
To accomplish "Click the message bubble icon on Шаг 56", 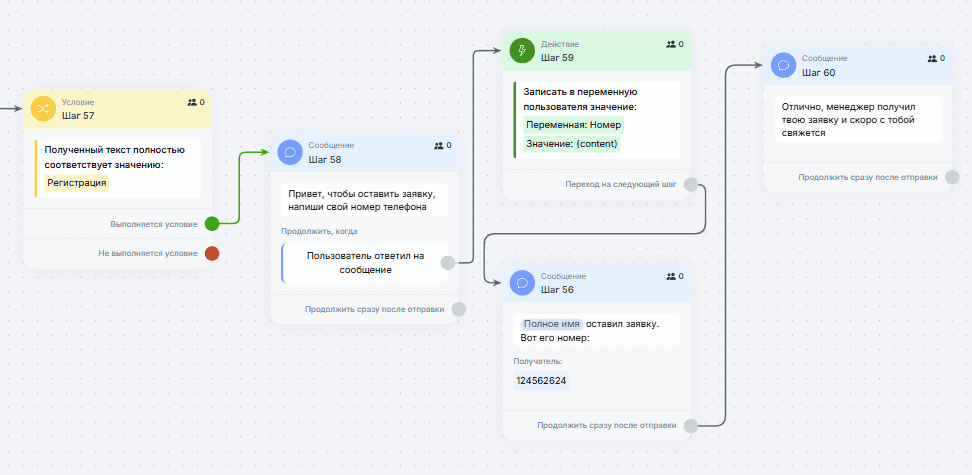I will [x=522, y=283].
